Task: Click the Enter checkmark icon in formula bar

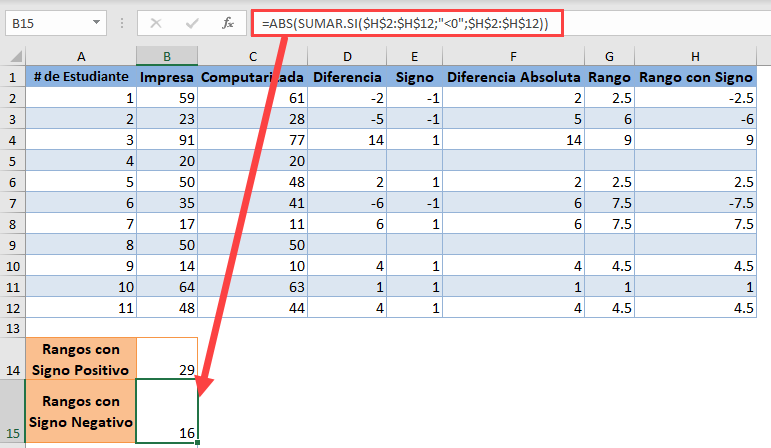Action: point(192,23)
